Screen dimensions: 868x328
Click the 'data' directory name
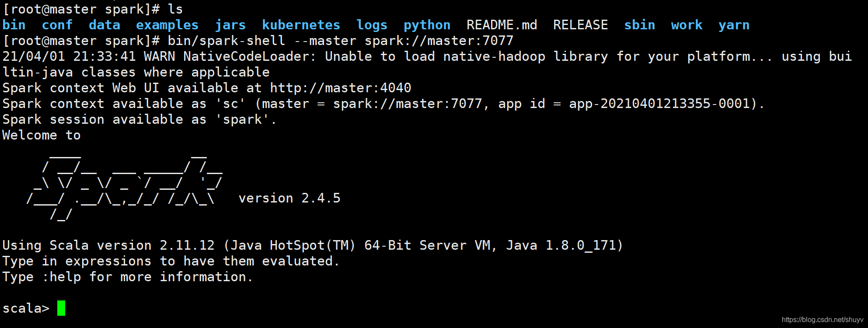[x=105, y=25]
